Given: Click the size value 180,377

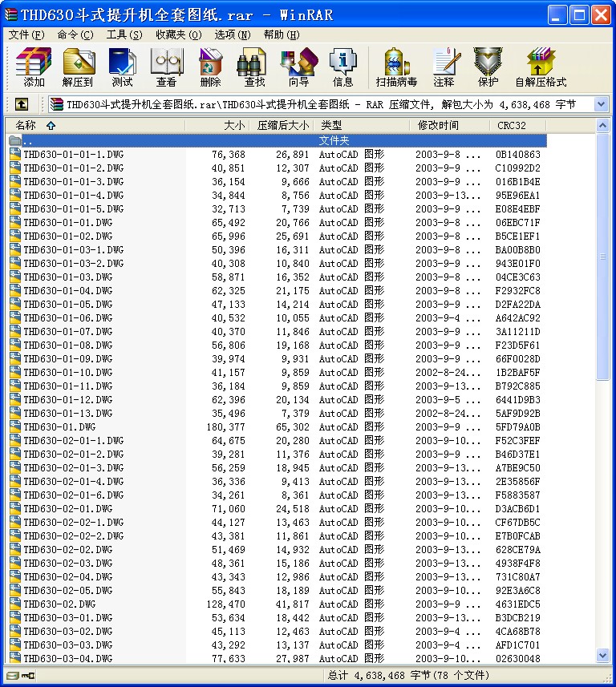Looking at the screenshot, I should point(226,426).
